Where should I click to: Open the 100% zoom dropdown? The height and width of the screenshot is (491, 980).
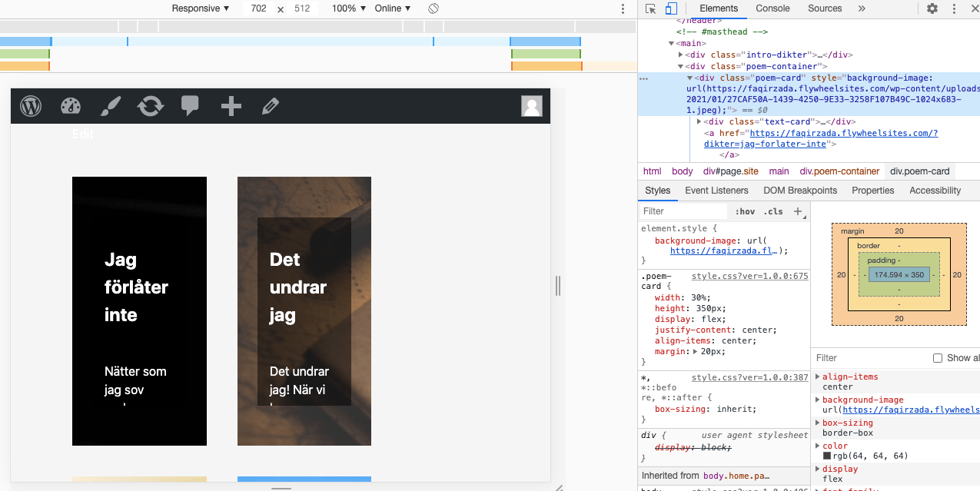(x=348, y=8)
